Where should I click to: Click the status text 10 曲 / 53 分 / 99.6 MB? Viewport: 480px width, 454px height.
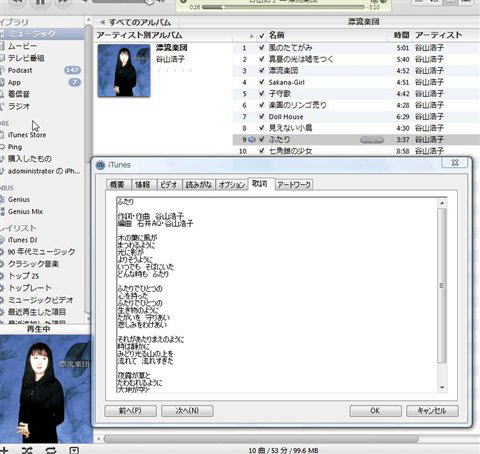pyautogui.click(x=283, y=450)
